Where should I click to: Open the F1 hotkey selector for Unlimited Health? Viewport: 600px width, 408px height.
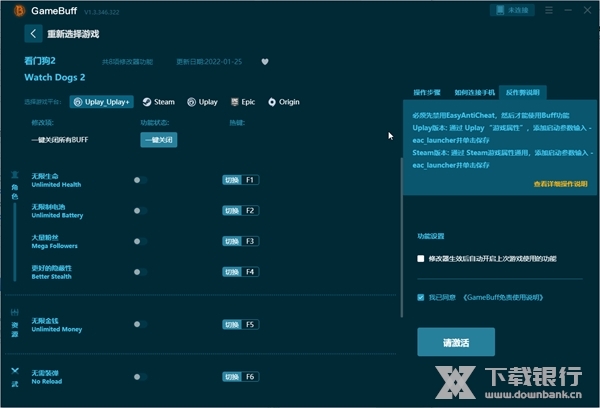click(x=241, y=180)
